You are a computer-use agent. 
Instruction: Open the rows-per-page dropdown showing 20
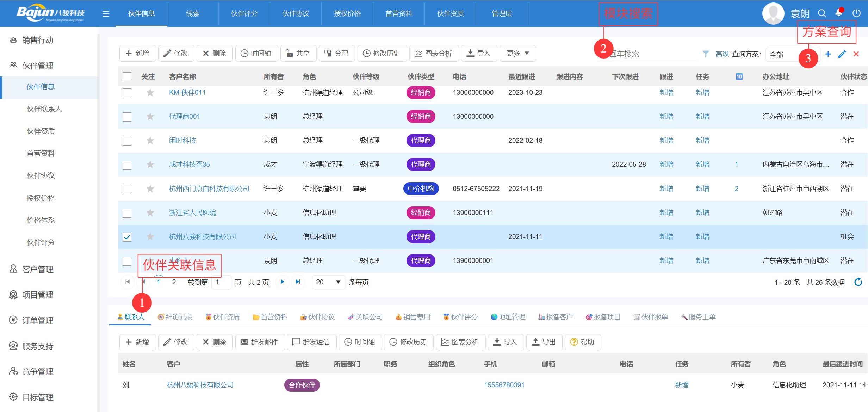tap(328, 282)
